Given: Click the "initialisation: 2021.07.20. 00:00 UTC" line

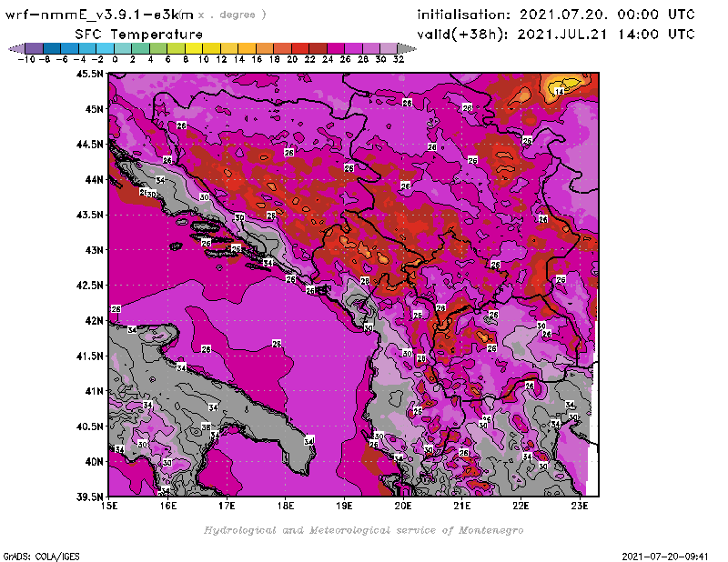Looking at the screenshot, I should 556,15.
